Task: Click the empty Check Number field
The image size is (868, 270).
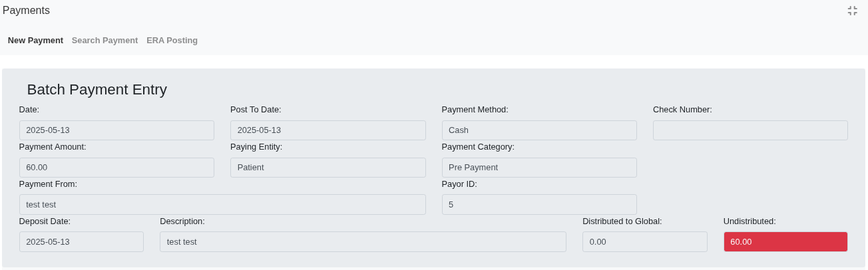Action: point(750,130)
